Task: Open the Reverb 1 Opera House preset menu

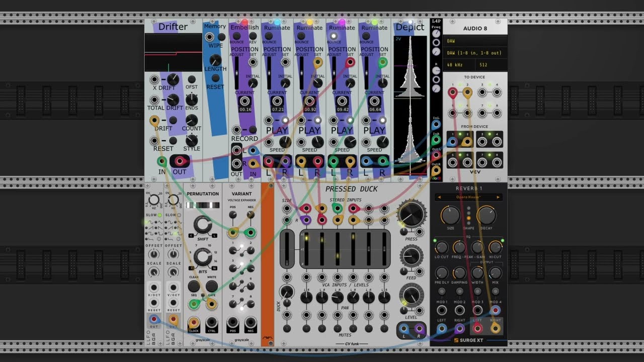Action: click(x=468, y=197)
